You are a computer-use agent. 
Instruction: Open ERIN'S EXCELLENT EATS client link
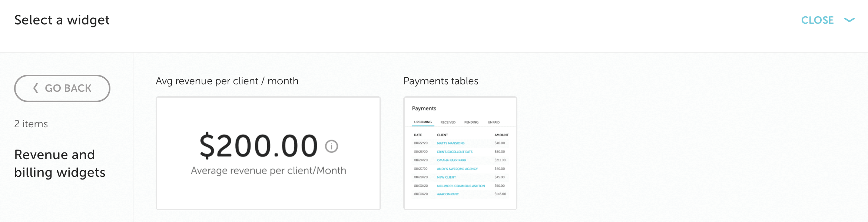point(454,152)
